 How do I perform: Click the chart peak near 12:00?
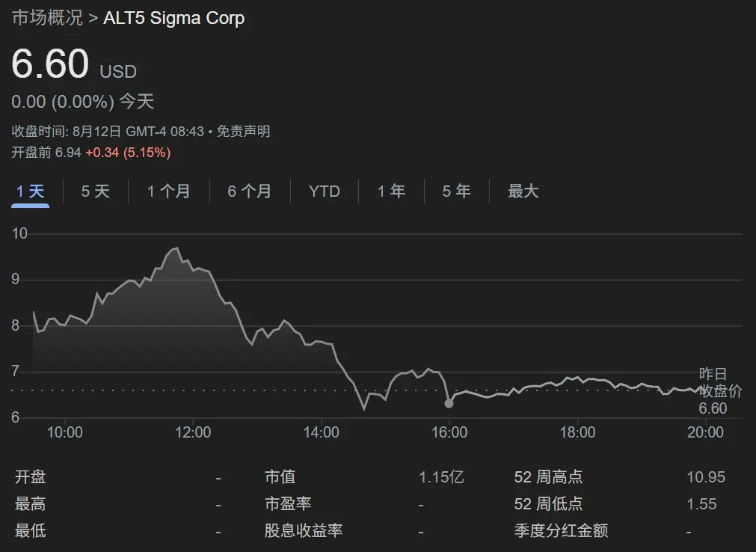click(176, 249)
